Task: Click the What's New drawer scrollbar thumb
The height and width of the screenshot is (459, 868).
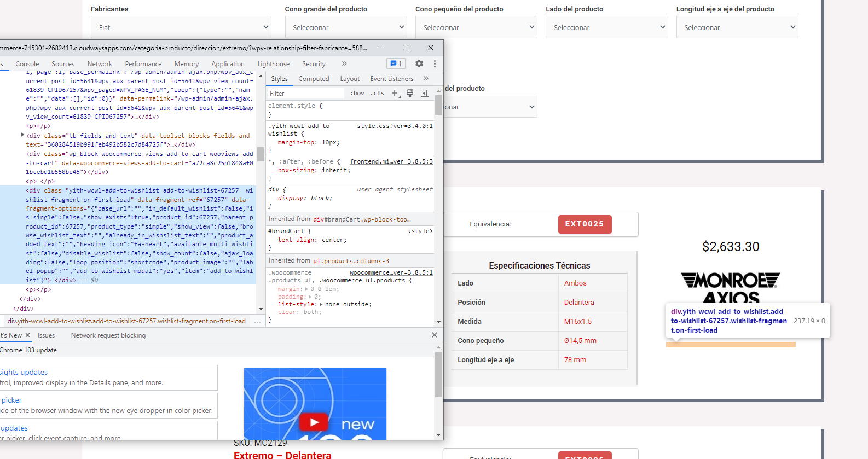Action: [x=438, y=374]
